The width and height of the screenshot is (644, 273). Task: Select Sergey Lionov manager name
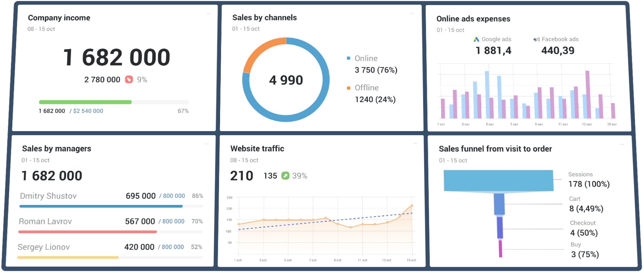pyautogui.click(x=44, y=247)
